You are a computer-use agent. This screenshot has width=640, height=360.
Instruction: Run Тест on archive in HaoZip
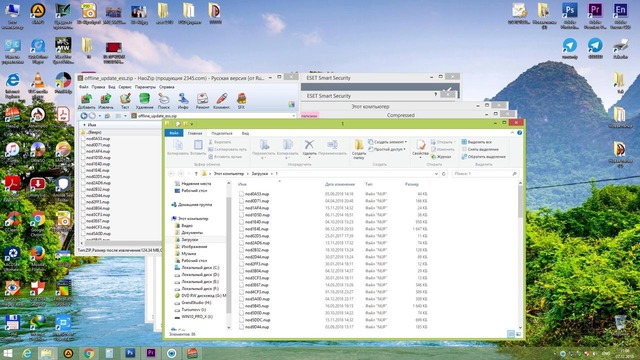point(125,101)
